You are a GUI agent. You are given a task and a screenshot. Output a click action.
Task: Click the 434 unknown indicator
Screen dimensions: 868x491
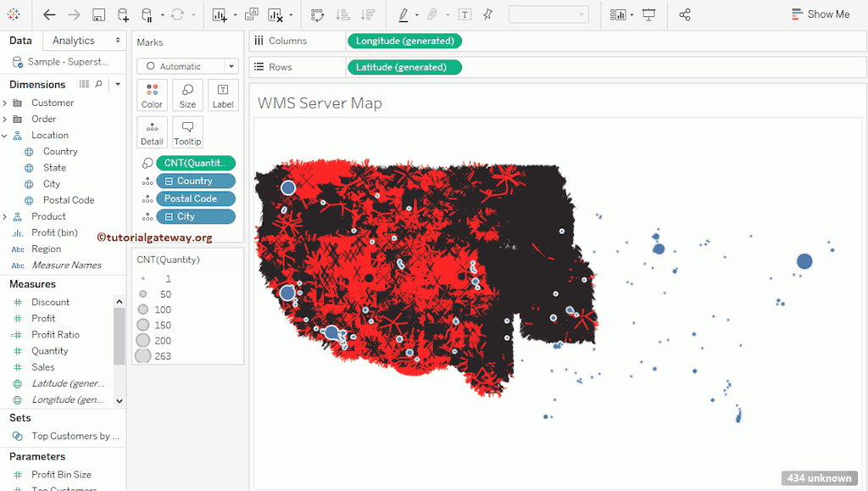[819, 477]
